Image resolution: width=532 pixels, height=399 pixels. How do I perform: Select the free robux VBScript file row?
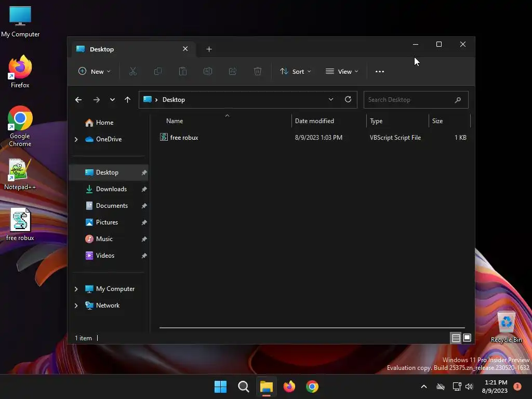[312, 137]
